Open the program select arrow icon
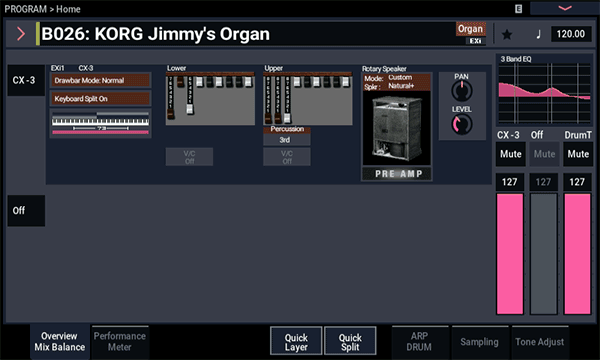This screenshot has width=600, height=360. tap(21, 34)
